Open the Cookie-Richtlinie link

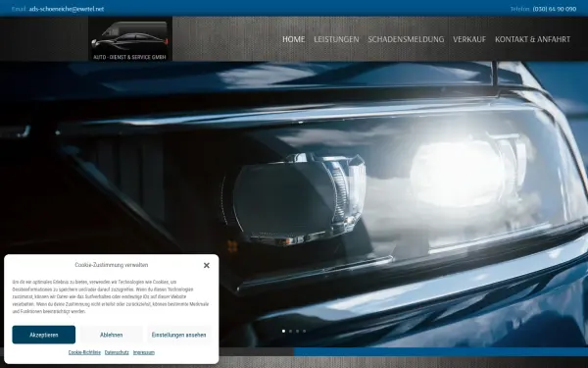(x=84, y=352)
